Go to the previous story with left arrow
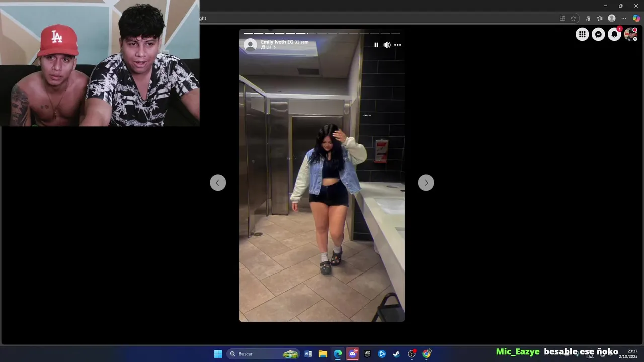644x362 pixels. [x=218, y=183]
